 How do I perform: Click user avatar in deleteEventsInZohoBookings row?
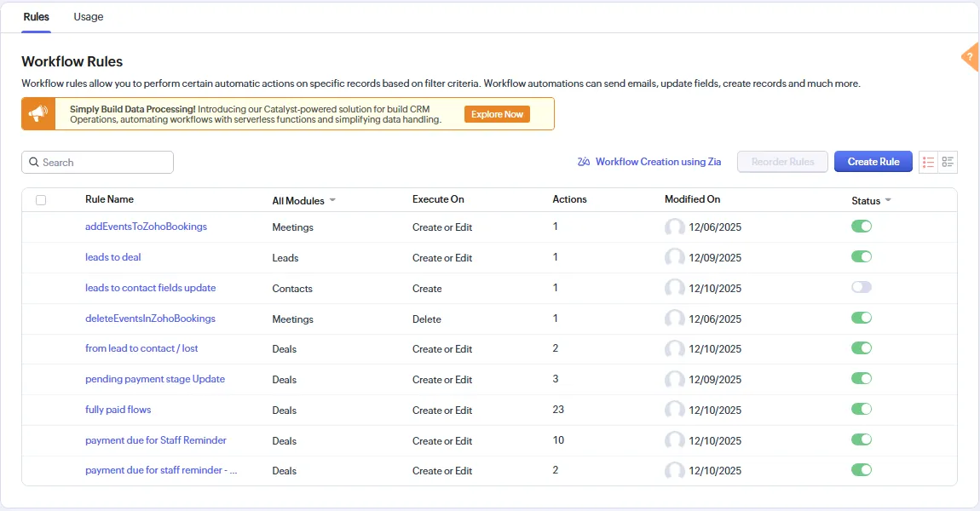tap(674, 319)
